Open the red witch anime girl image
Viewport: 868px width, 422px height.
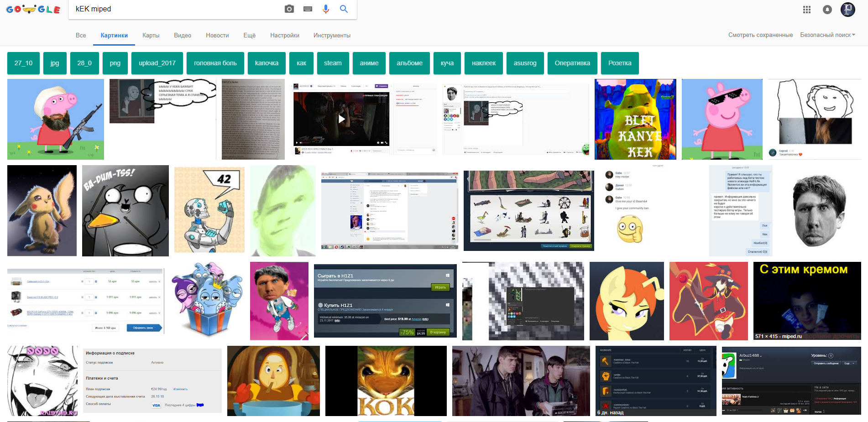pyautogui.click(x=709, y=301)
